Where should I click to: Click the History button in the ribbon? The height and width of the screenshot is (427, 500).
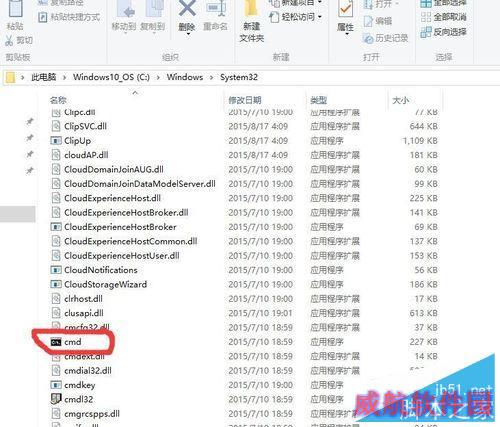386,38
